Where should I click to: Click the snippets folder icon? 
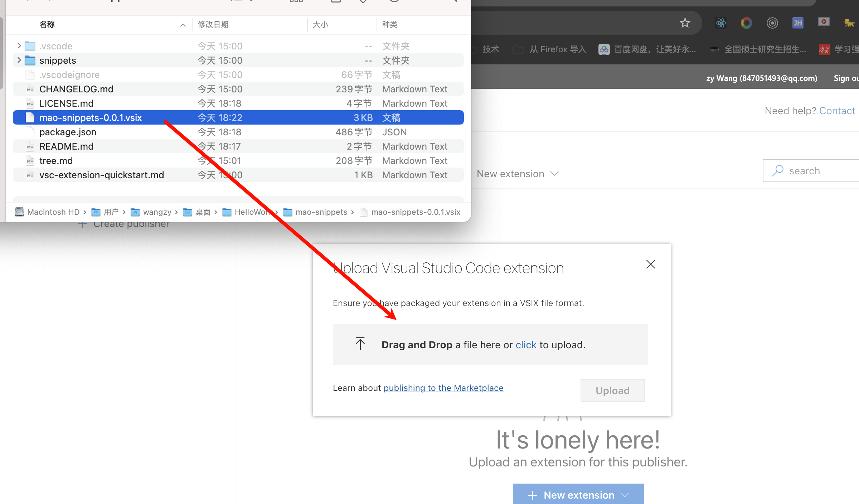[30, 60]
